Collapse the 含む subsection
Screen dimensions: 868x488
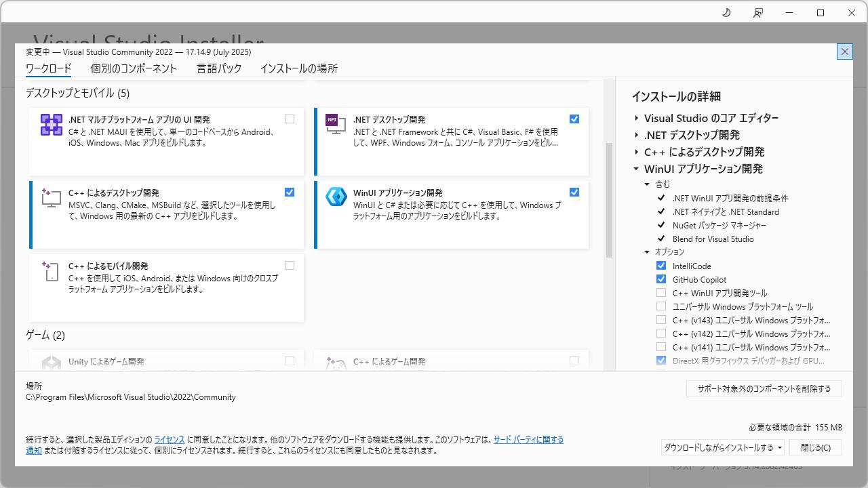647,184
